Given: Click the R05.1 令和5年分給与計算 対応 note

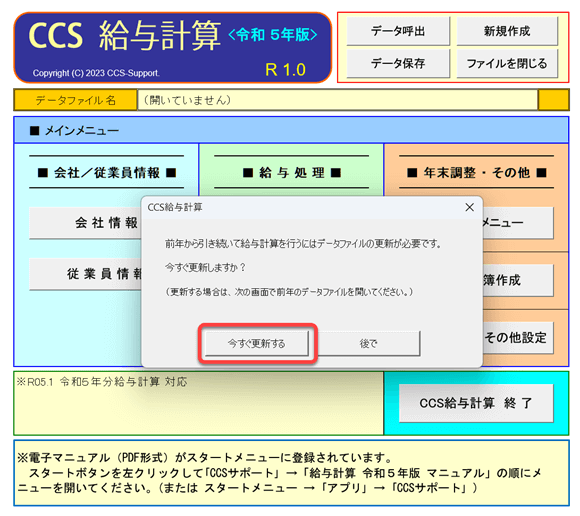Looking at the screenshot, I should (x=102, y=381).
